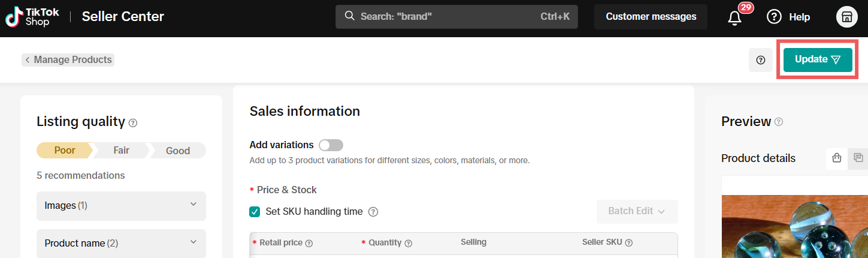868x258 pixels.
Task: Uncheck Set SKU handling time checkbox
Action: [x=255, y=212]
